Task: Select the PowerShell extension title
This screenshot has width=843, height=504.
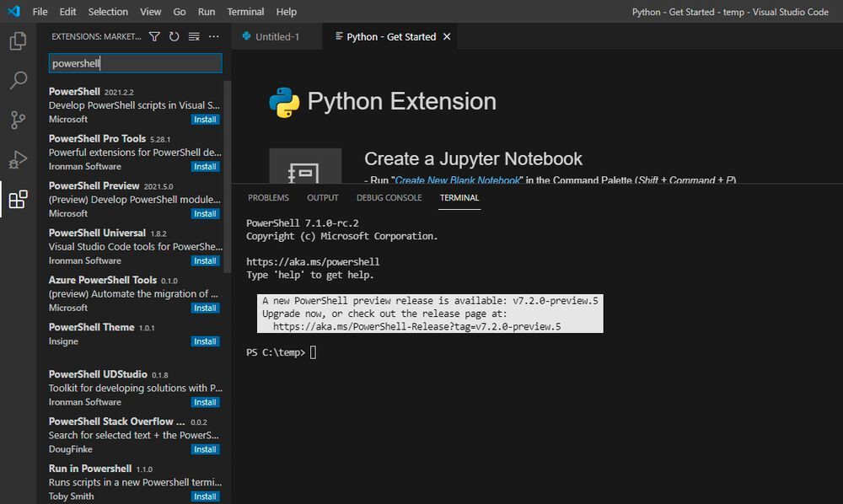Action: point(74,91)
